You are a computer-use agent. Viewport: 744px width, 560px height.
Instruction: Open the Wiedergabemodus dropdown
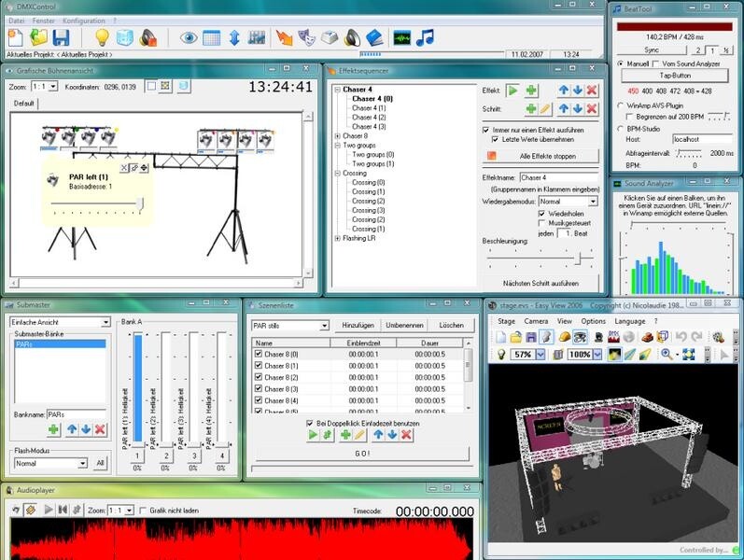[593, 201]
